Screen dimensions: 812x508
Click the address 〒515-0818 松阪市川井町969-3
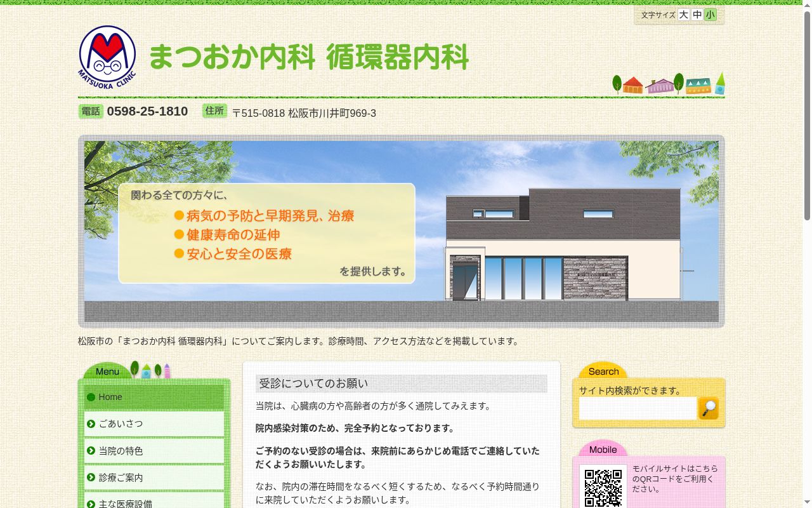[x=304, y=113]
